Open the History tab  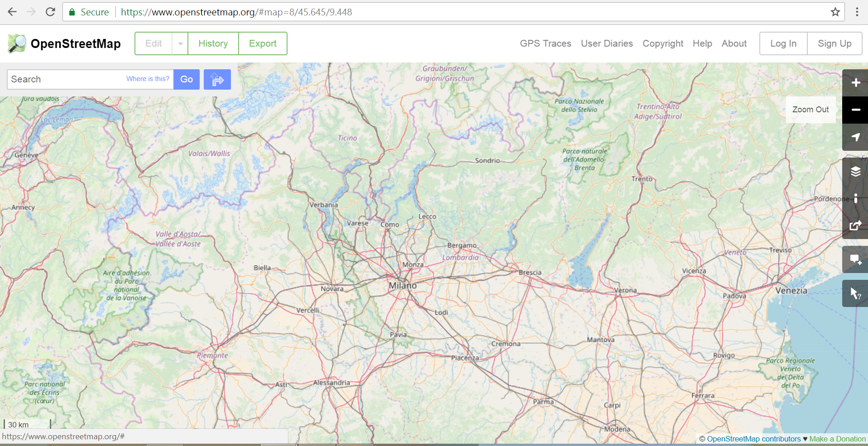pos(213,44)
